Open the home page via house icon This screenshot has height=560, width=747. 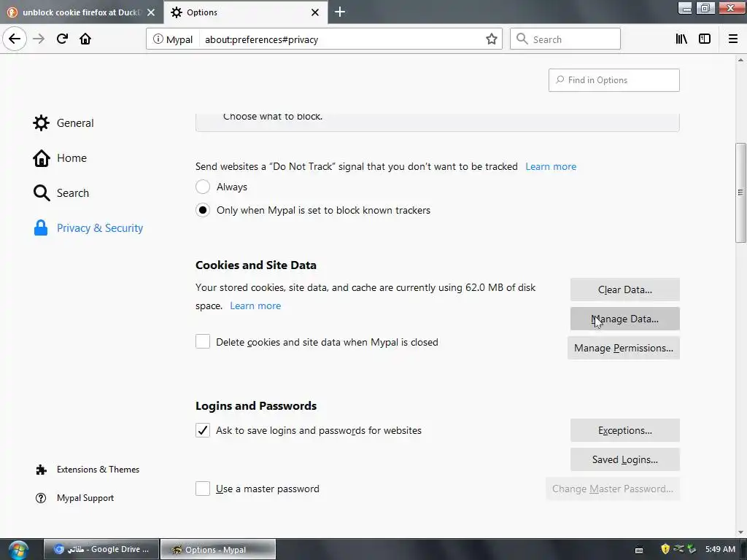click(85, 39)
